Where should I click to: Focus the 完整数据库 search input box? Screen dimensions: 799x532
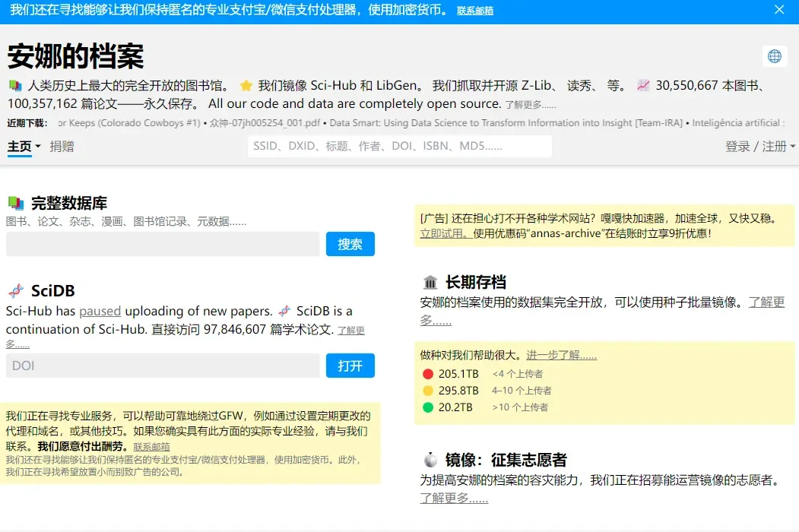coord(163,244)
